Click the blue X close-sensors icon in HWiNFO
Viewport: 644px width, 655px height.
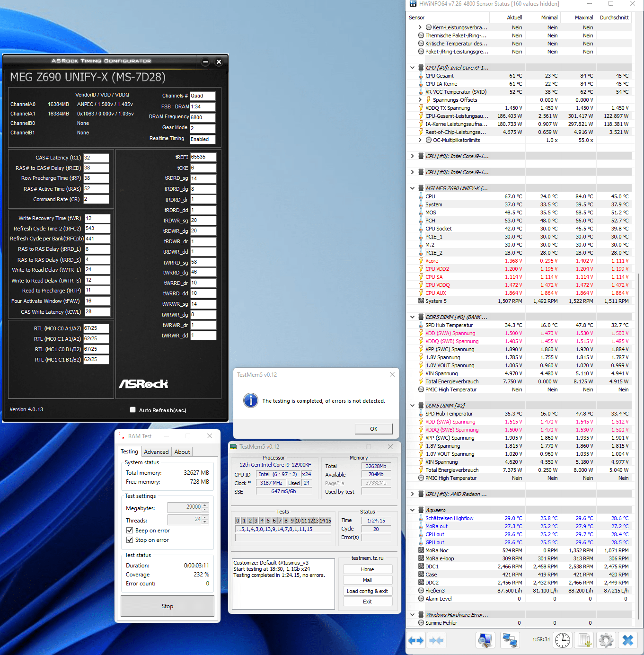(628, 640)
